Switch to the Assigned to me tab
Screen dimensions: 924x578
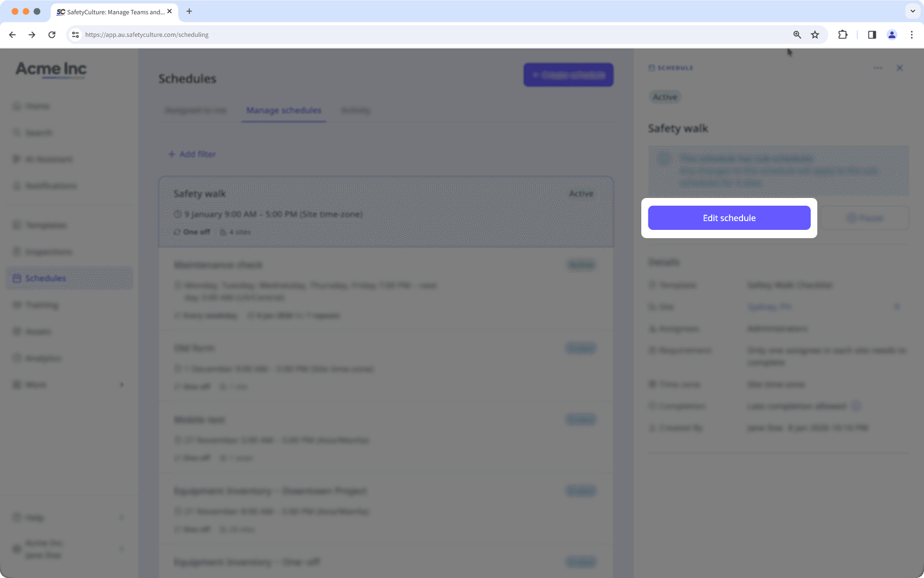(195, 110)
